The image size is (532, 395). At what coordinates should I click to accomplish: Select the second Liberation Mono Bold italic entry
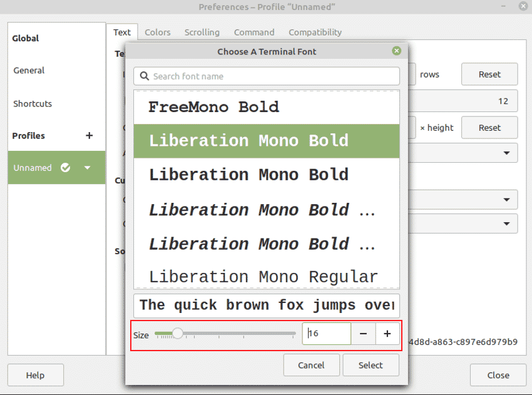(267, 244)
